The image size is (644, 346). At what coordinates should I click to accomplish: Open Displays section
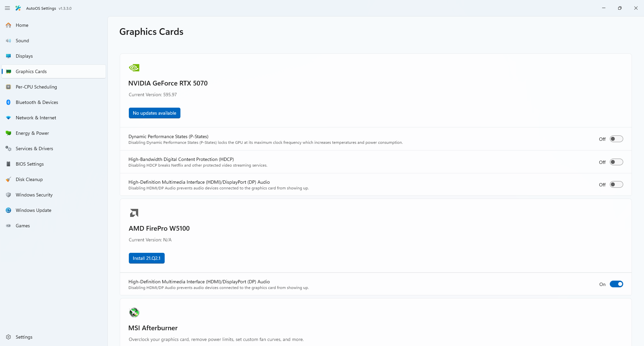tap(54, 56)
